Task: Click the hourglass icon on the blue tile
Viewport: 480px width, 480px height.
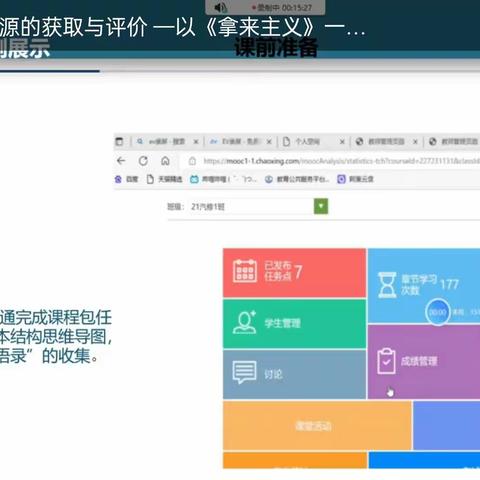Action: [x=387, y=285]
